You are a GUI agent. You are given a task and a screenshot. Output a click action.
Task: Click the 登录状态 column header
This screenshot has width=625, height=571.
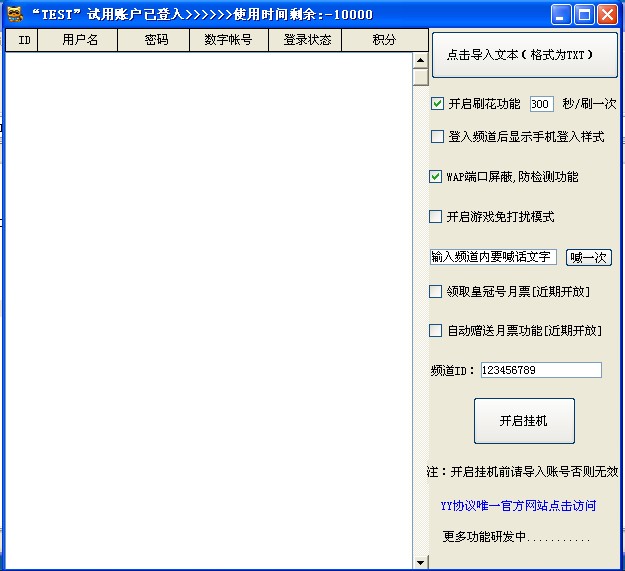(x=305, y=40)
